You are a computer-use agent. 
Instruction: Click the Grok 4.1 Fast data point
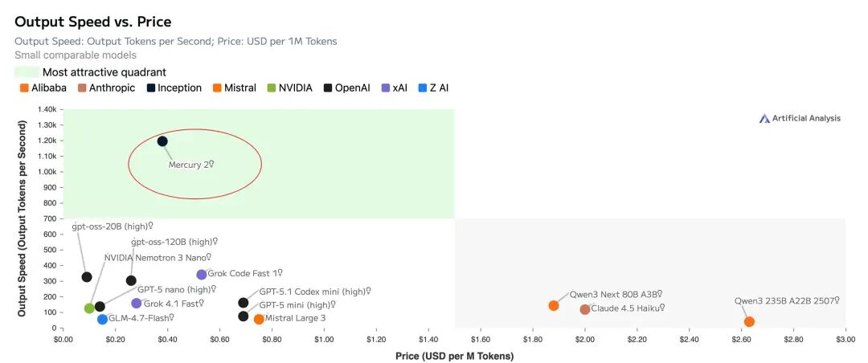pyautogui.click(x=137, y=304)
